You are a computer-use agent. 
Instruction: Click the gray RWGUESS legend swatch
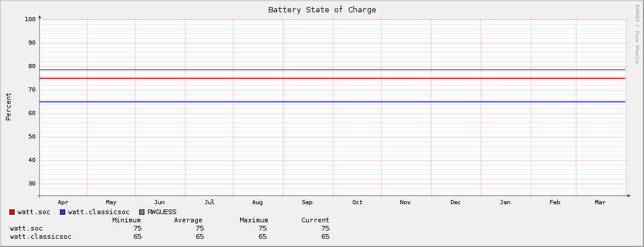(x=141, y=212)
